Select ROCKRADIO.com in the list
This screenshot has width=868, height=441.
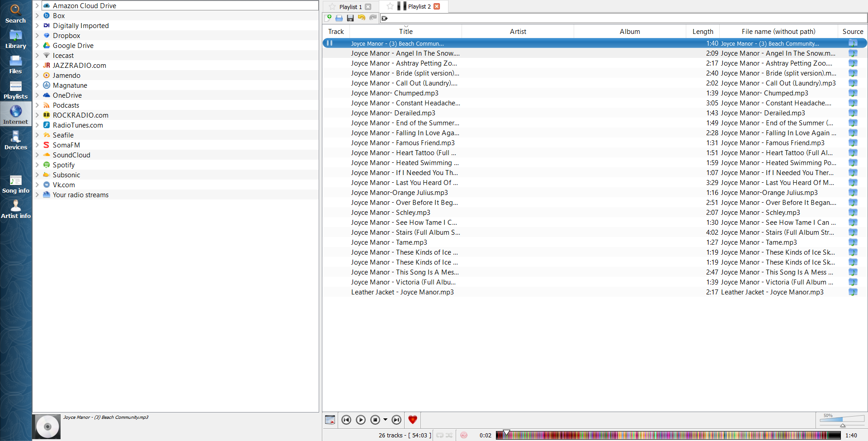80,115
